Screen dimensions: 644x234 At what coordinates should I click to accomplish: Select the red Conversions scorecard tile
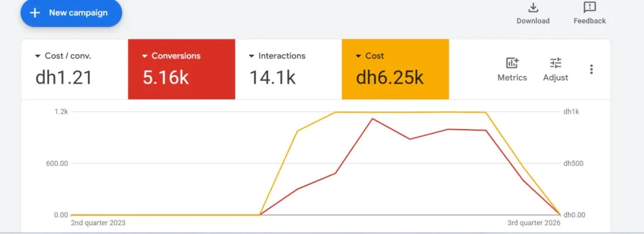(182, 69)
